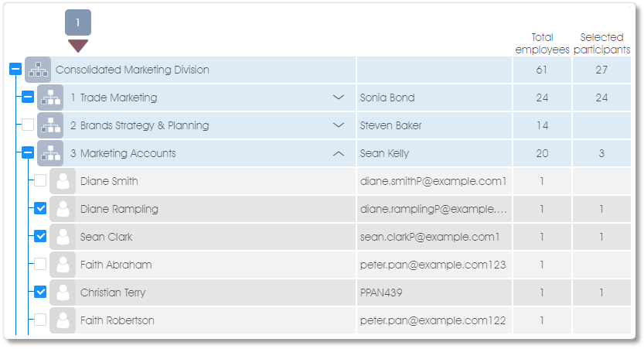Select the Consolidated Marketing Division name
This screenshot has width=644, height=349.
pos(132,70)
